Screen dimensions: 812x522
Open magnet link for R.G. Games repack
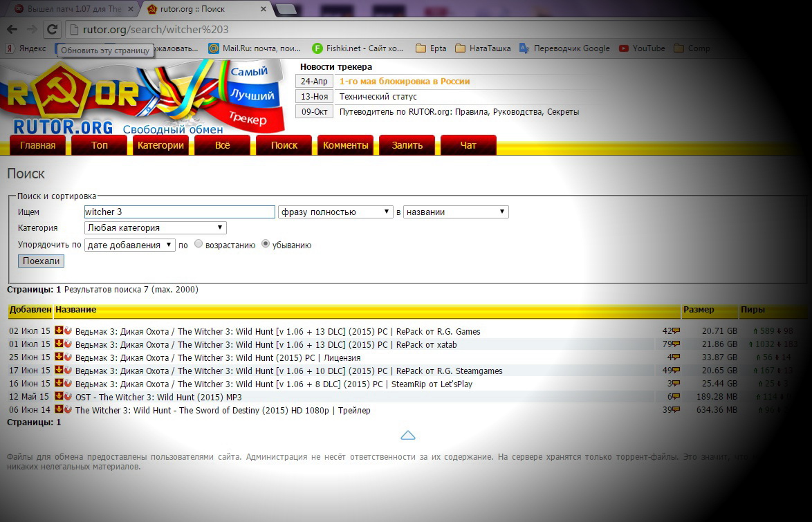tap(68, 330)
